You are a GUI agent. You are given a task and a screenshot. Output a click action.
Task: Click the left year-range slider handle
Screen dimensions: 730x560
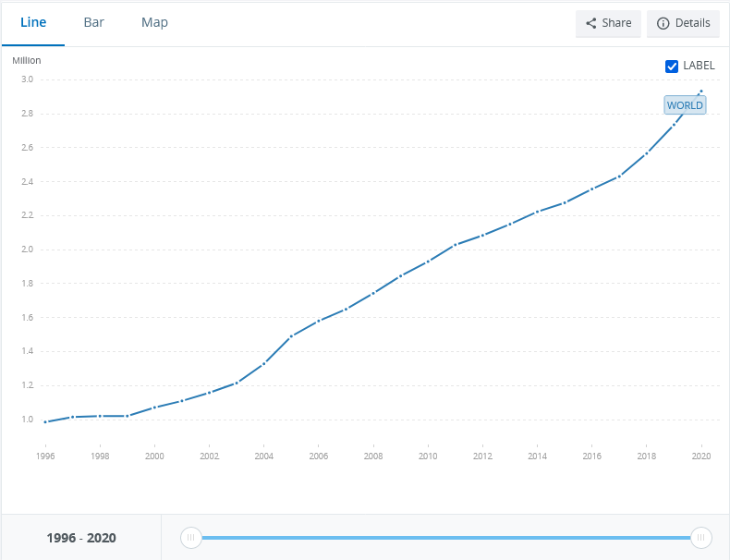point(190,537)
